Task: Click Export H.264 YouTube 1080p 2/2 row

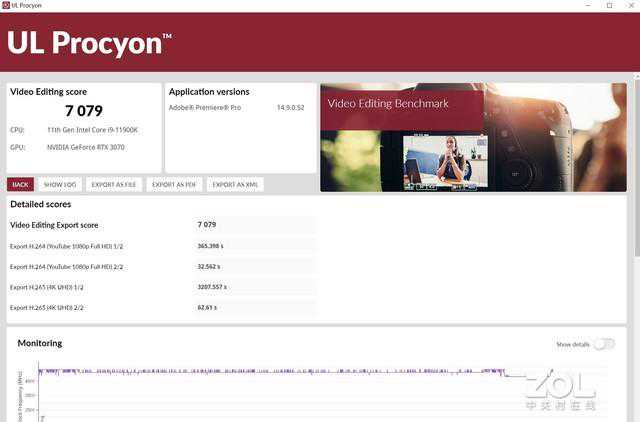Action: (160, 267)
